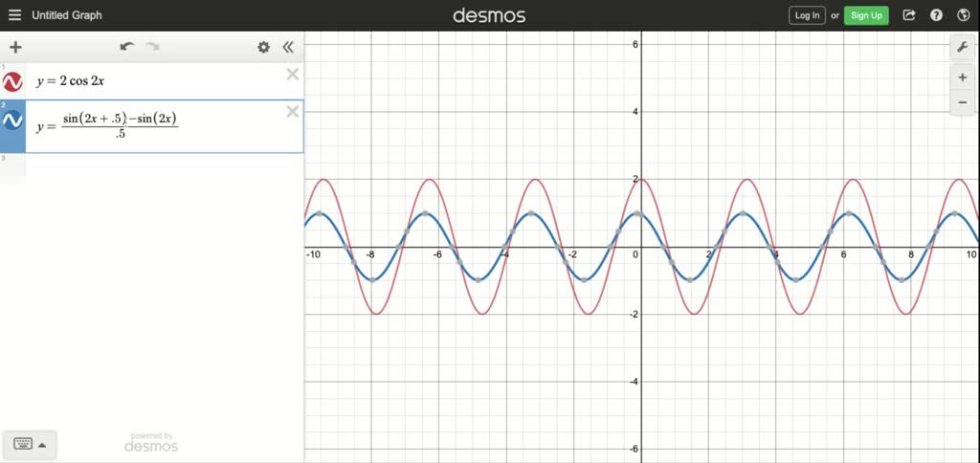The image size is (980, 463).
Task: Collapse the expression list panel
Action: tap(288, 47)
